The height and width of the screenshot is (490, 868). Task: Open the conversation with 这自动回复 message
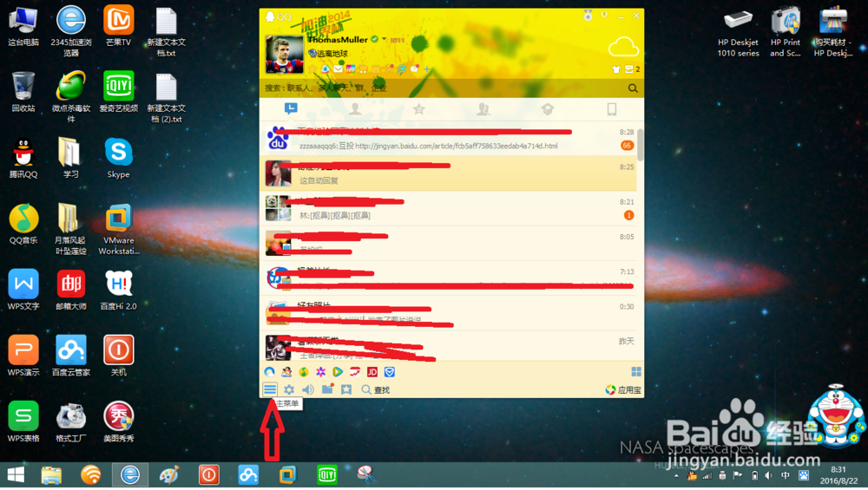click(448, 173)
